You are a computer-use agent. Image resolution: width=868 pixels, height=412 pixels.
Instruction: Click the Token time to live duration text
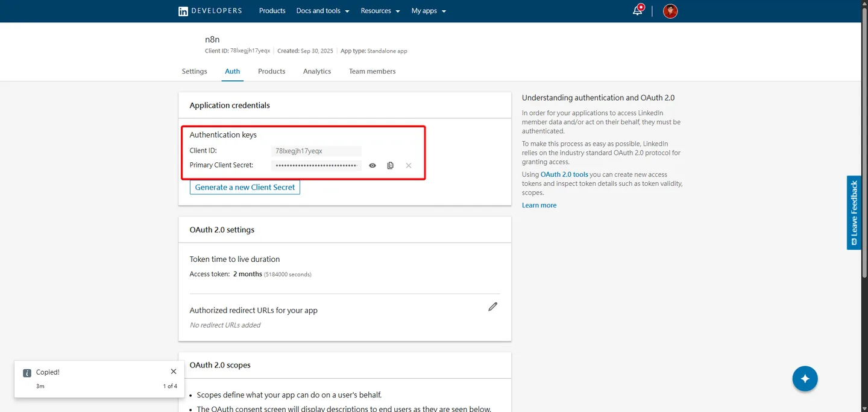click(234, 259)
